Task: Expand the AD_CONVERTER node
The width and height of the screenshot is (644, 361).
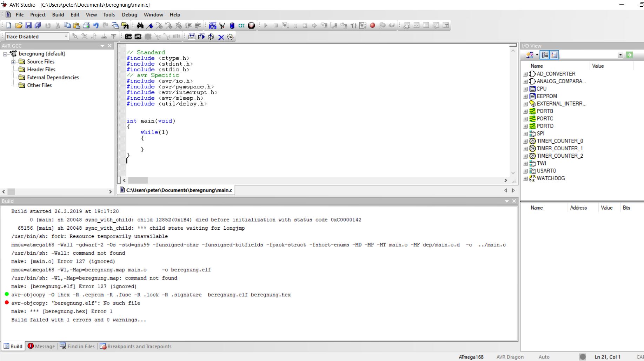Action: (x=525, y=74)
